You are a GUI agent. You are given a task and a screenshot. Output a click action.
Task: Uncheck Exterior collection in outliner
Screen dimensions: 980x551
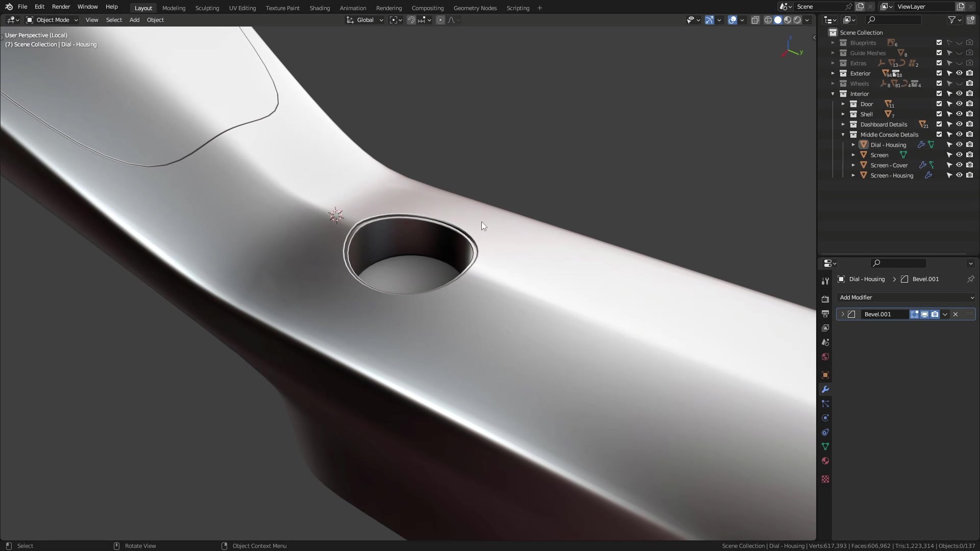939,73
